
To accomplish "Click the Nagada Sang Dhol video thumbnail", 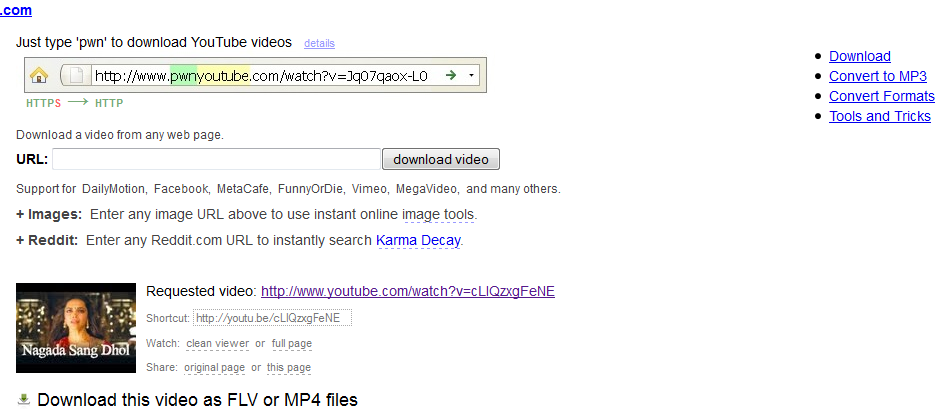I will [x=76, y=328].
